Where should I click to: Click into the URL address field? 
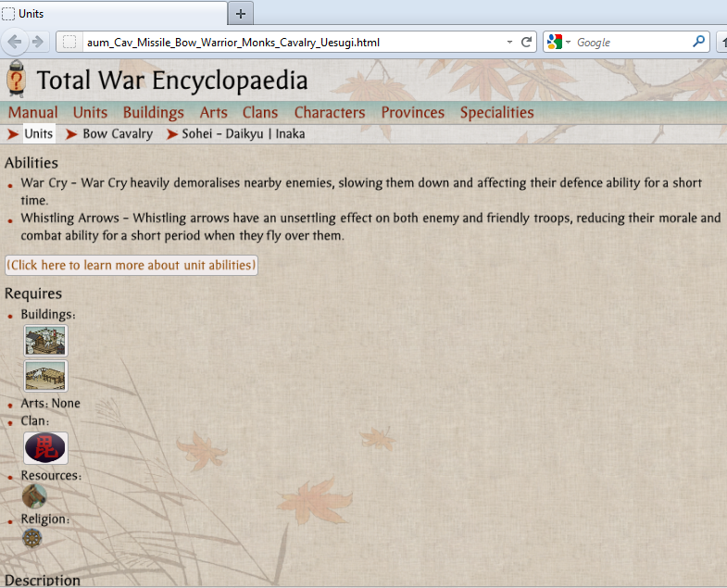tap(295, 43)
